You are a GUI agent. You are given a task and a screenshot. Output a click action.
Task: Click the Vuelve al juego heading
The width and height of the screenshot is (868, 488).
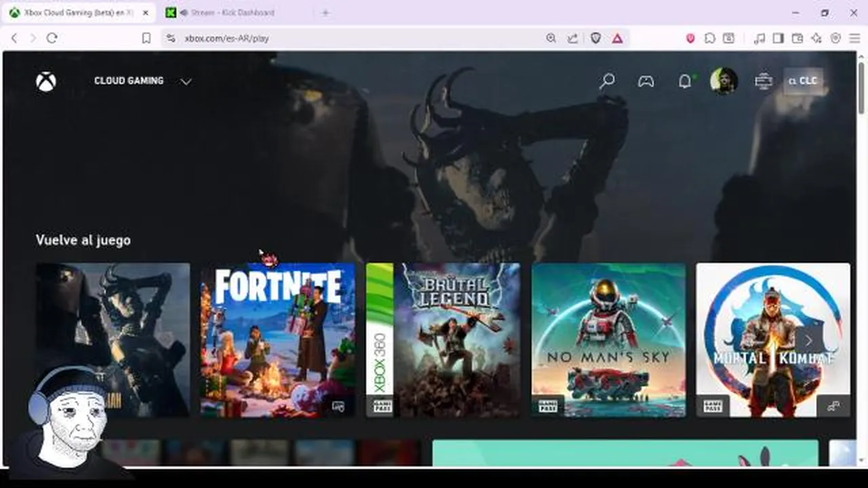pos(83,240)
